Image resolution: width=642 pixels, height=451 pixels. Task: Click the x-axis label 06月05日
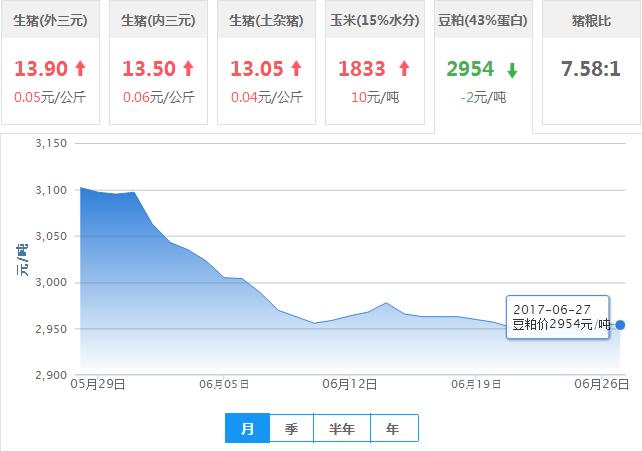(224, 384)
